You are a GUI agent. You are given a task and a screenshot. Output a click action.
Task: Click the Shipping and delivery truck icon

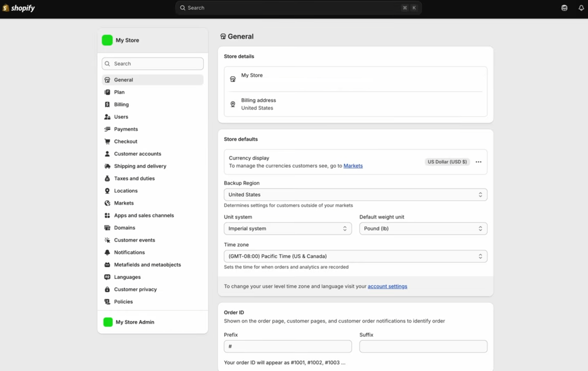point(107,166)
